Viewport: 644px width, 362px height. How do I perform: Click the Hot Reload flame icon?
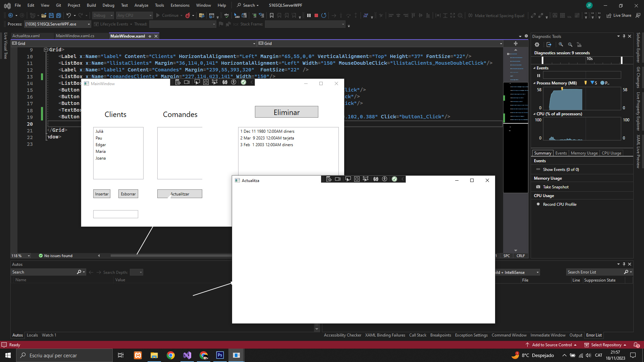(188, 15)
